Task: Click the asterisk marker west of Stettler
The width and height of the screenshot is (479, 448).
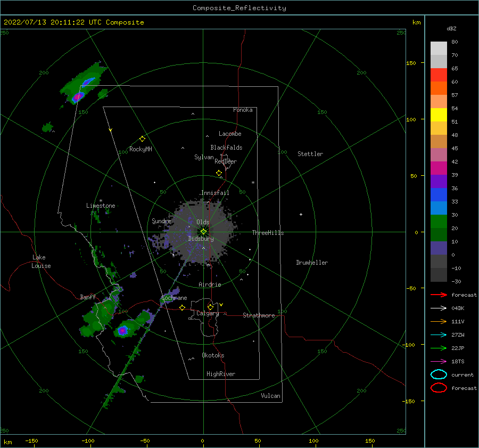Action: [x=253, y=183]
